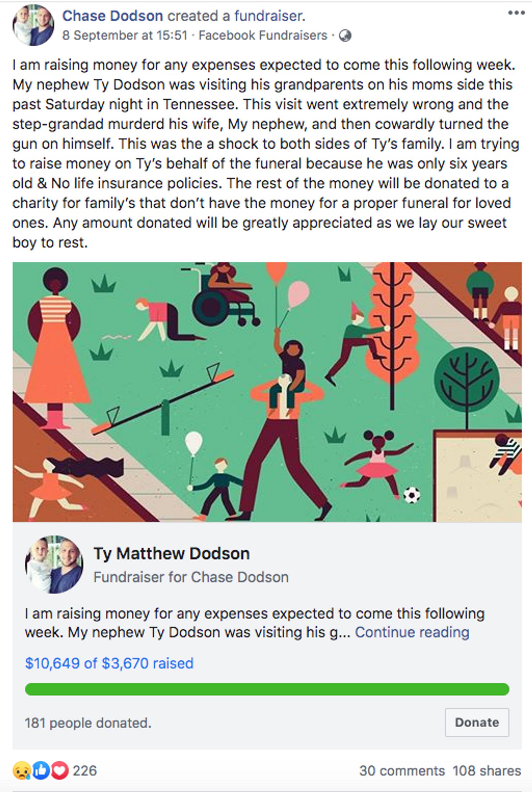Click the "created a fundraiser" link
The height and width of the screenshot is (792, 532).
pyautogui.click(x=236, y=16)
